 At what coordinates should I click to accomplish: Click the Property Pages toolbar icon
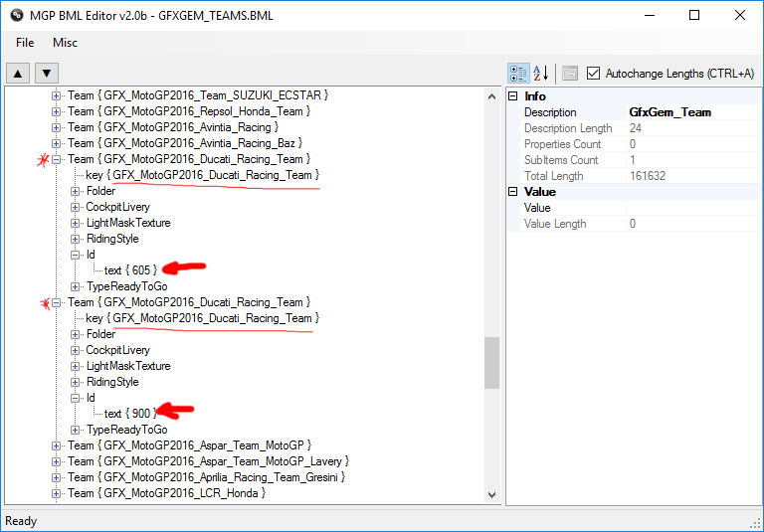click(570, 74)
